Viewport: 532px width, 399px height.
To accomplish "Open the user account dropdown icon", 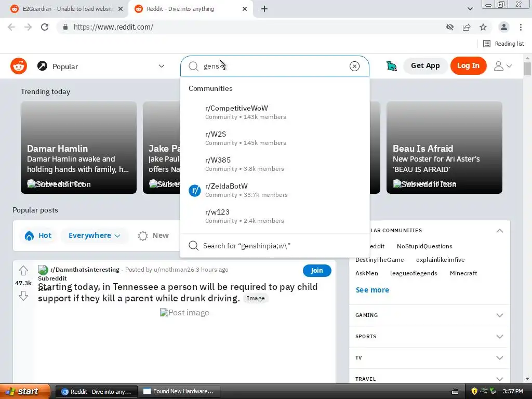I will 502,66.
